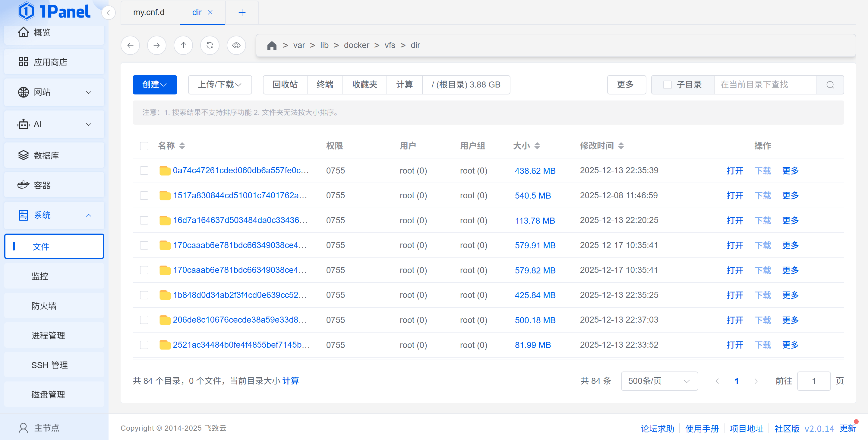Refresh the file list

pyautogui.click(x=210, y=45)
